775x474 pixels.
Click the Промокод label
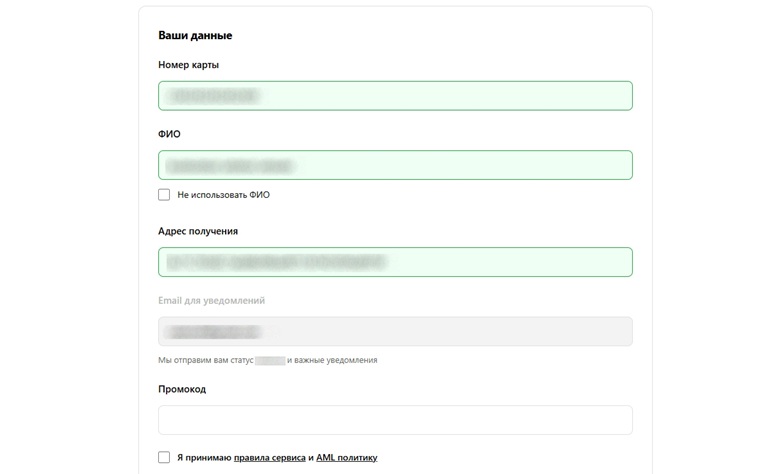pos(182,389)
